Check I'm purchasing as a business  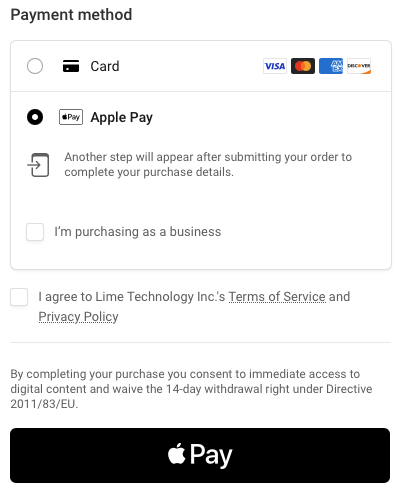pyautogui.click(x=35, y=232)
